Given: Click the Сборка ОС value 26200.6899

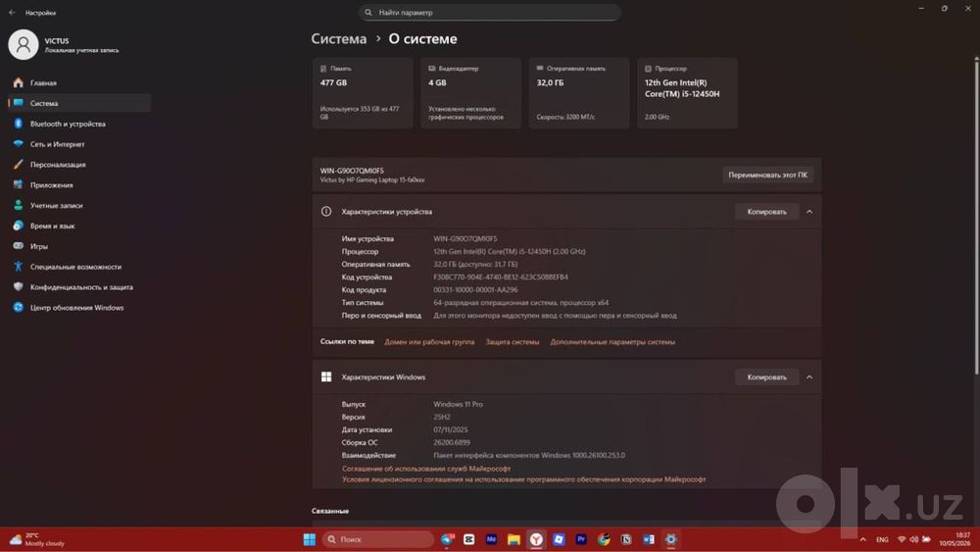Looking at the screenshot, I should pos(452,442).
